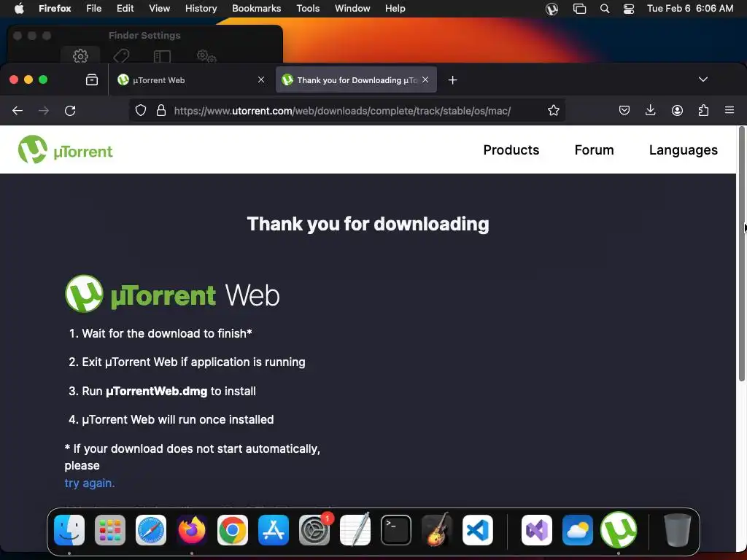Launch Terminal from the Dock
Screen dimensions: 747x560
coord(396,530)
